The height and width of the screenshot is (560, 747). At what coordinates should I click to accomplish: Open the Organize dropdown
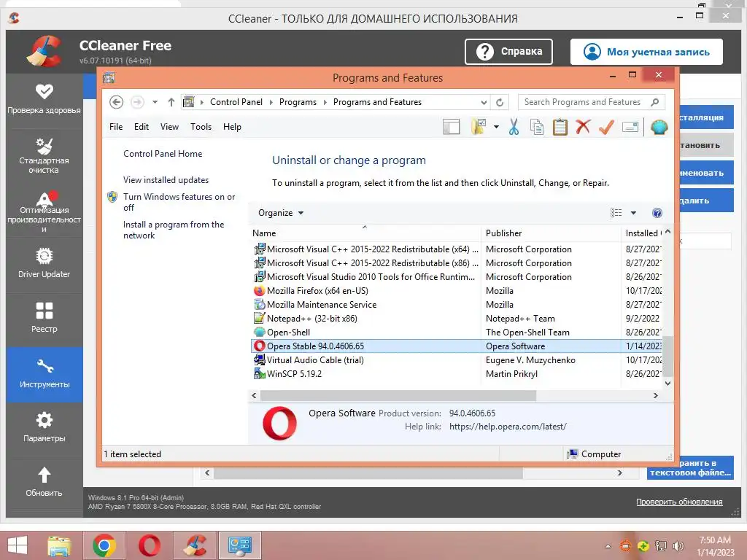(x=281, y=213)
